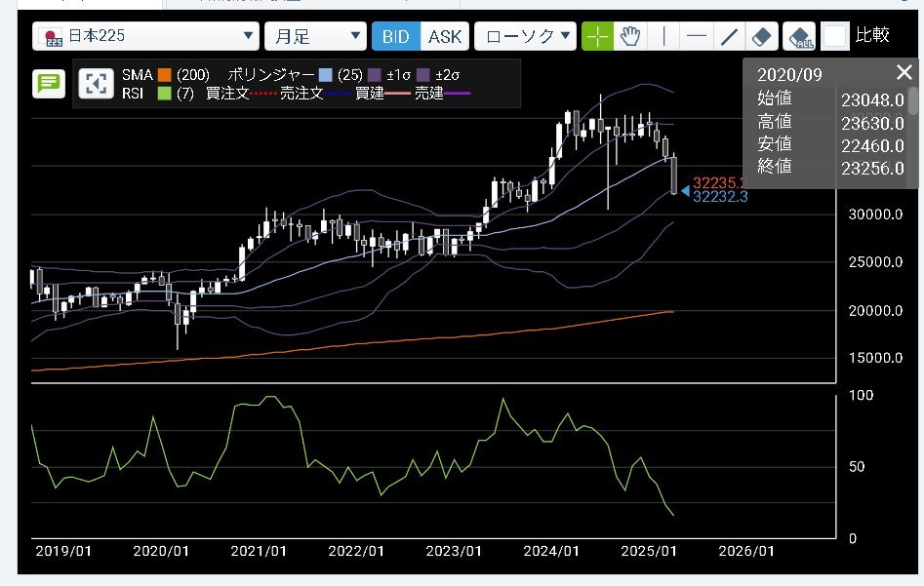
Task: Select the horizontal line drawing tool
Action: tap(696, 37)
